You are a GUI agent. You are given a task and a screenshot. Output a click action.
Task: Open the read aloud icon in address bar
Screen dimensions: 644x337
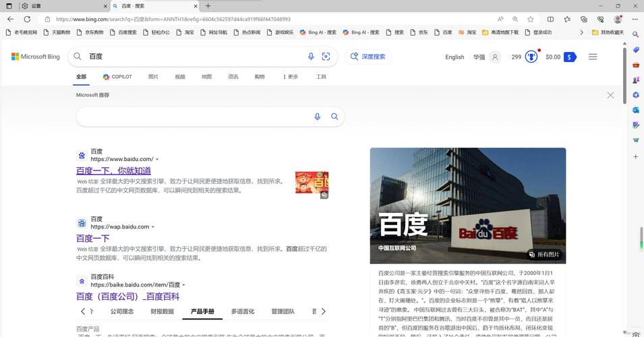pyautogui.click(x=500, y=20)
